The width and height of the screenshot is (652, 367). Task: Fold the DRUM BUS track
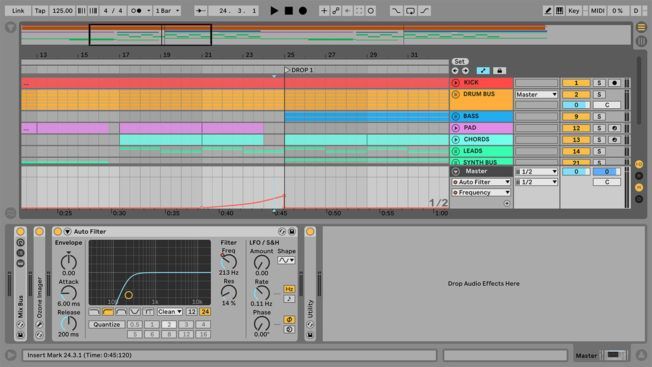point(456,94)
